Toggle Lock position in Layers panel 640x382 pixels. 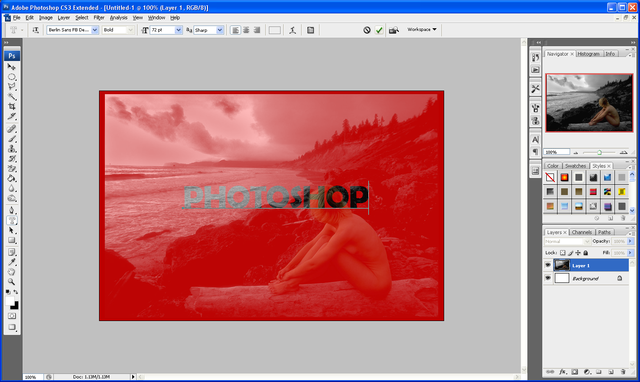(578, 253)
